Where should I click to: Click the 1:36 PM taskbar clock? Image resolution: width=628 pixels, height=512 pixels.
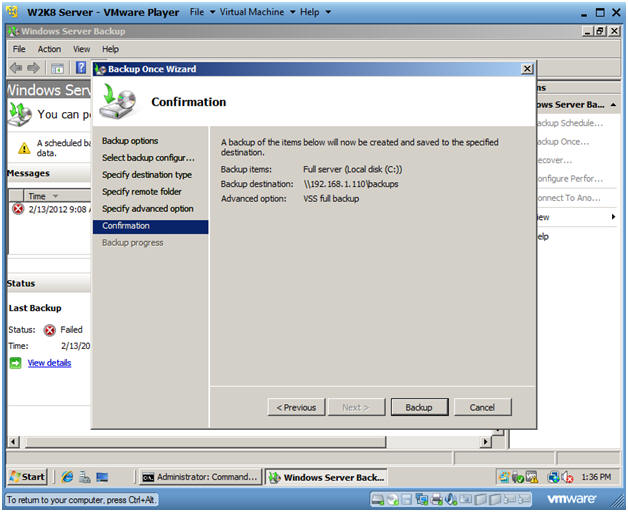click(x=596, y=477)
